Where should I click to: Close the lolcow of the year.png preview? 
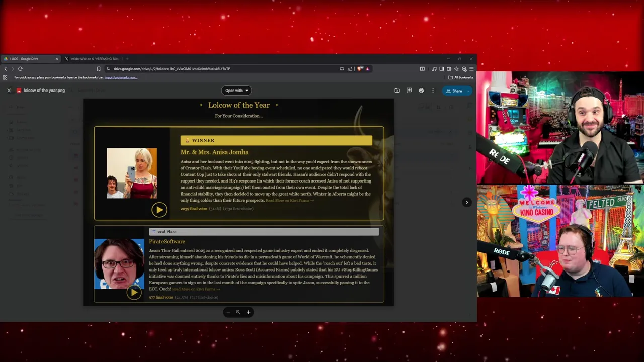(9, 90)
